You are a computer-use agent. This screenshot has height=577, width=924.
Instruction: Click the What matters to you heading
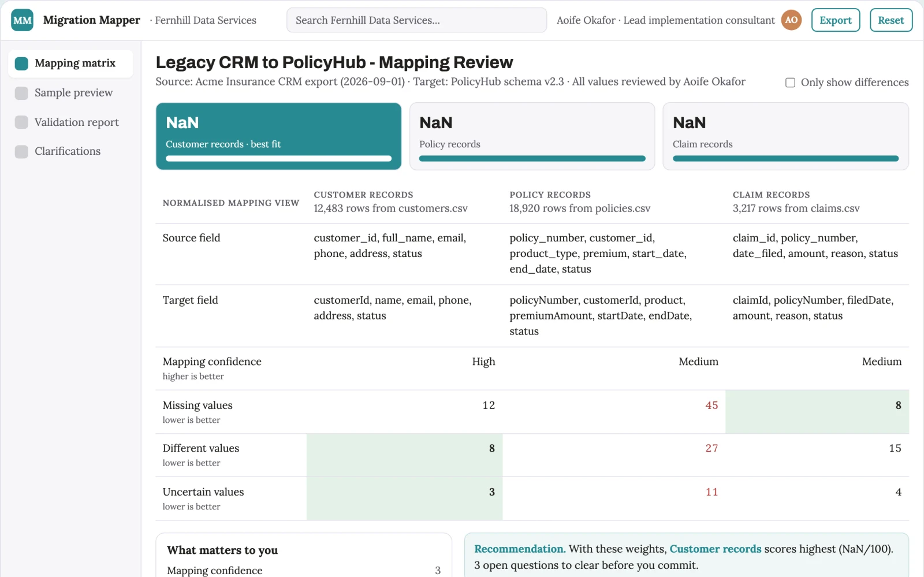(222, 550)
